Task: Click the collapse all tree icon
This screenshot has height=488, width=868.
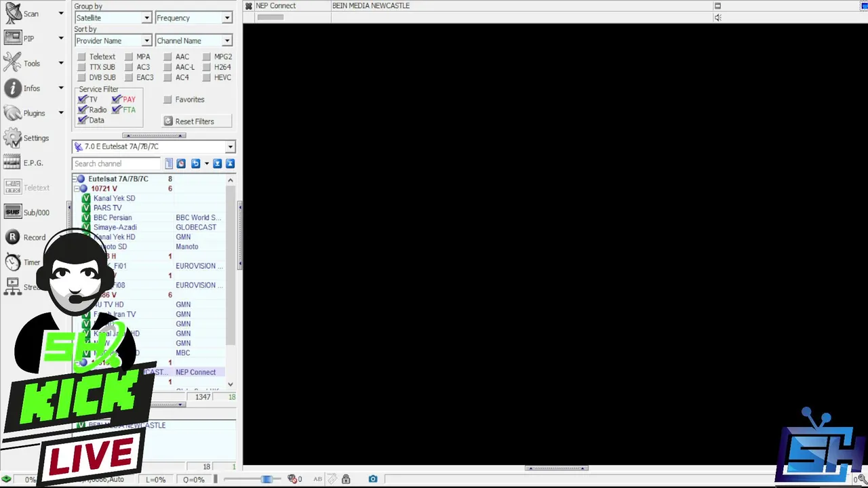Action: [x=230, y=163]
